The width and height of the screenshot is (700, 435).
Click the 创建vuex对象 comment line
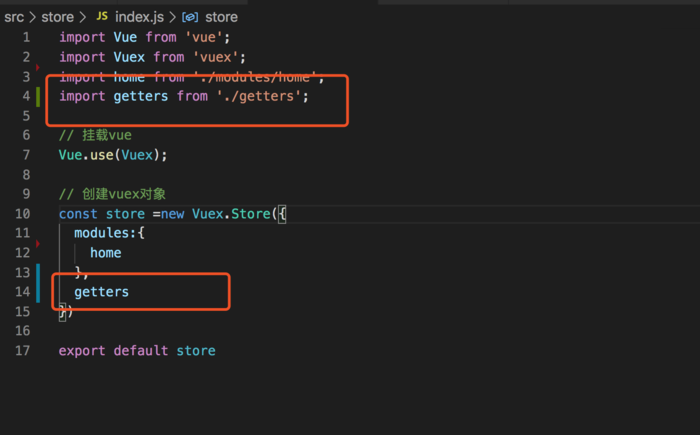(112, 194)
